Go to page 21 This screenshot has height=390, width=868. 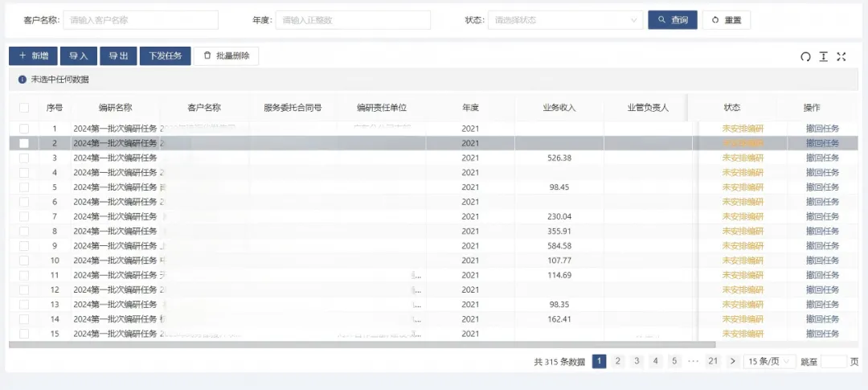coord(713,361)
